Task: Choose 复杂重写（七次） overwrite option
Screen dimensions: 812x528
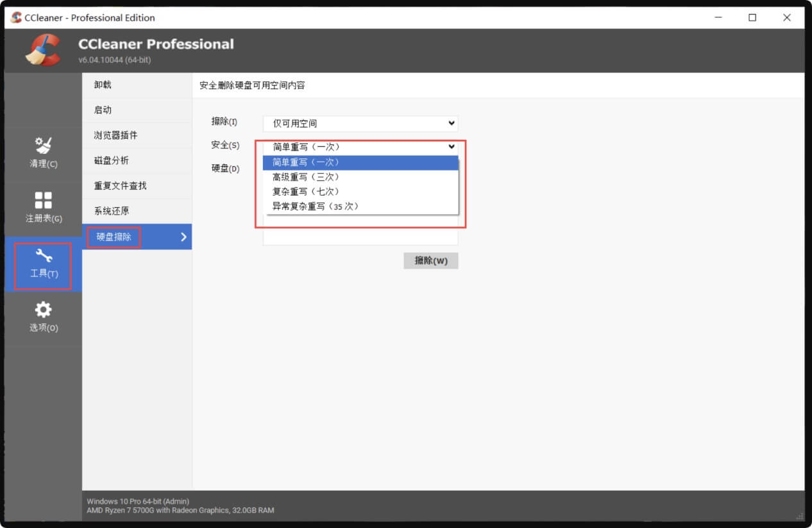Action: pyautogui.click(x=360, y=192)
